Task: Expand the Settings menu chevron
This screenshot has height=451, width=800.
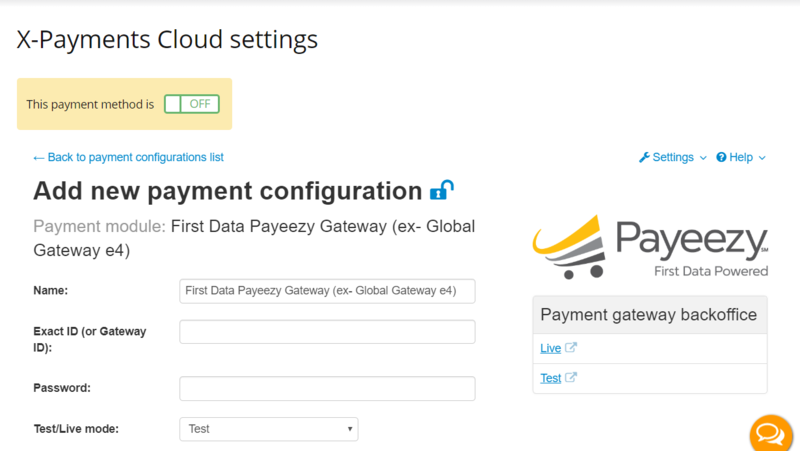Action: coord(703,158)
